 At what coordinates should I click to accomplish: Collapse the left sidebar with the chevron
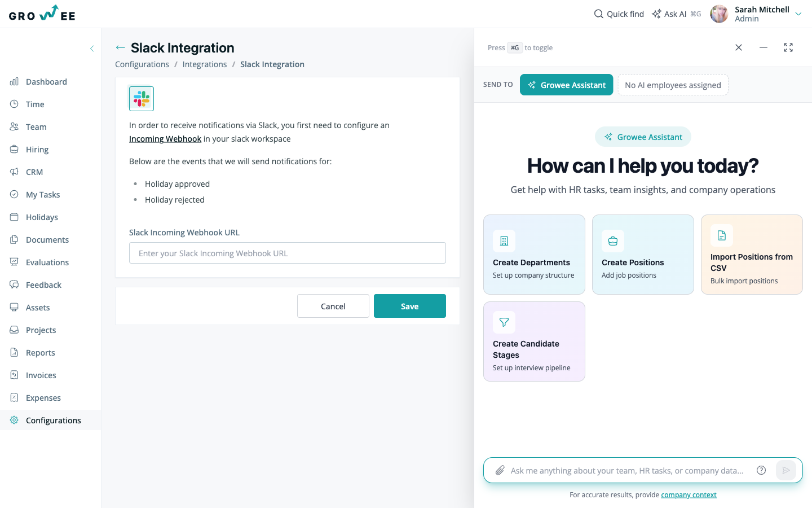pyautogui.click(x=92, y=49)
